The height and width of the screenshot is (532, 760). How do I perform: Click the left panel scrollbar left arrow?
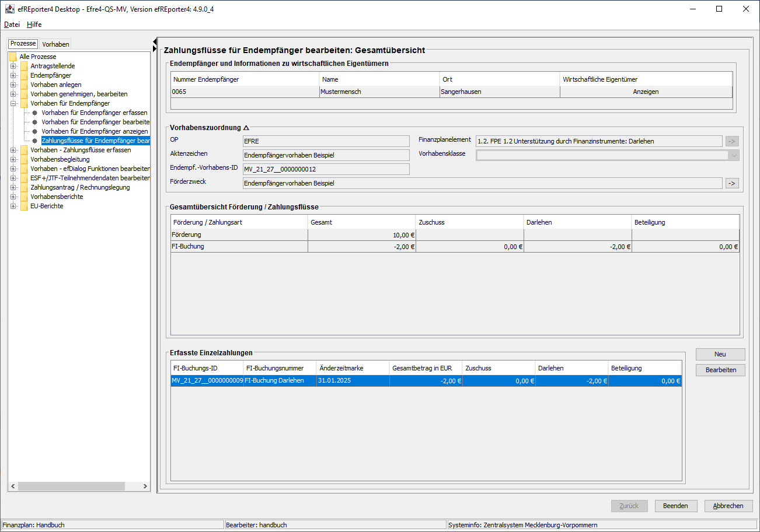click(x=13, y=487)
